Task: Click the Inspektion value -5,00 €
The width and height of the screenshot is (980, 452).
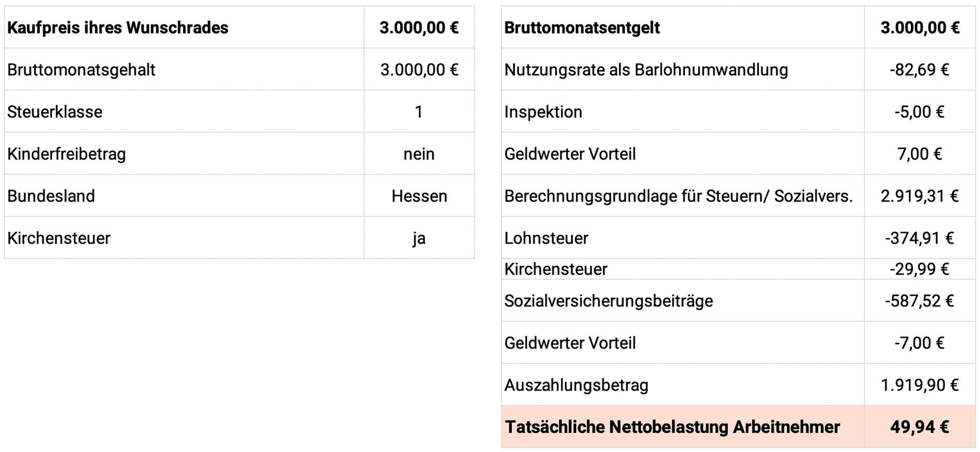Action: [920, 111]
